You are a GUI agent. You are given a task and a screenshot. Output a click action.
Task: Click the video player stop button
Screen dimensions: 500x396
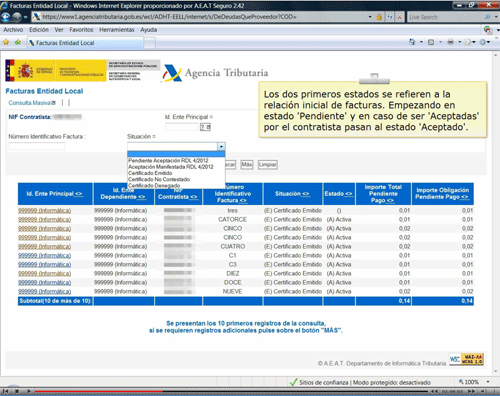click(x=17, y=391)
